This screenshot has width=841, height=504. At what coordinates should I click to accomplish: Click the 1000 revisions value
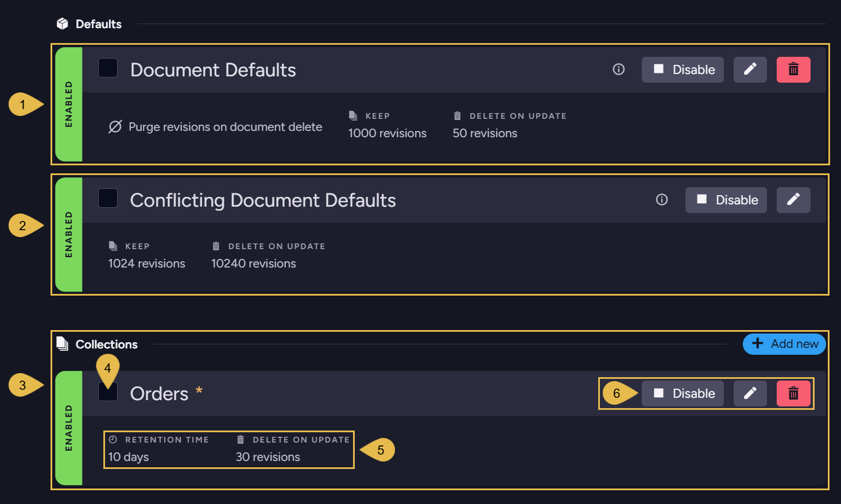pyautogui.click(x=387, y=133)
